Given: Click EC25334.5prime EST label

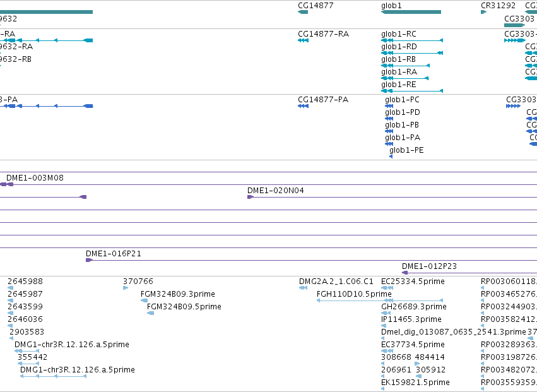Looking at the screenshot, I should point(413,282).
